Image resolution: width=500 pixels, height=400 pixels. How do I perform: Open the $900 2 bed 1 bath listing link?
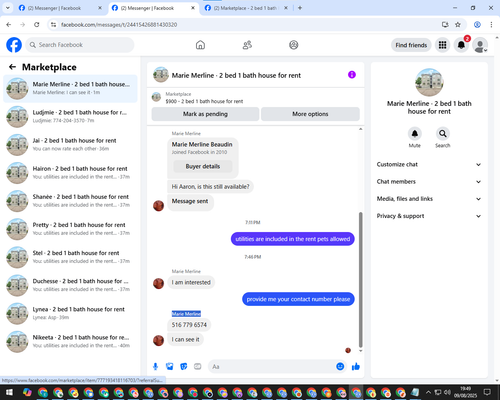point(204,101)
